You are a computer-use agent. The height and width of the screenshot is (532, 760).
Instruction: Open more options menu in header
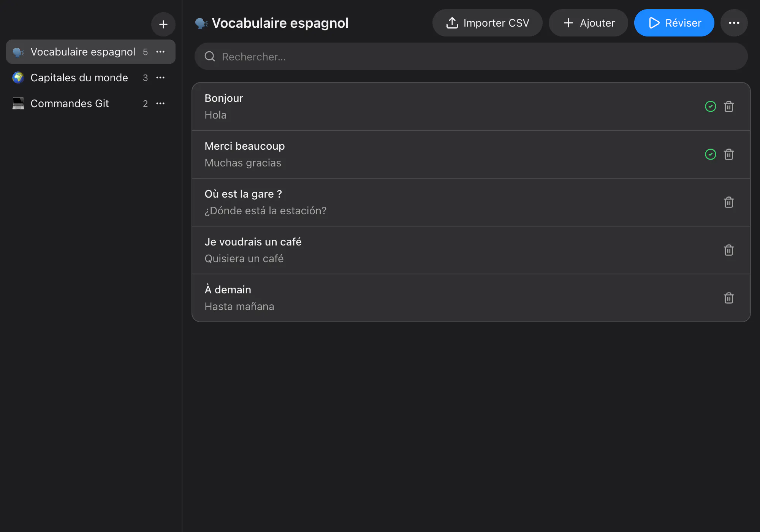pos(734,23)
